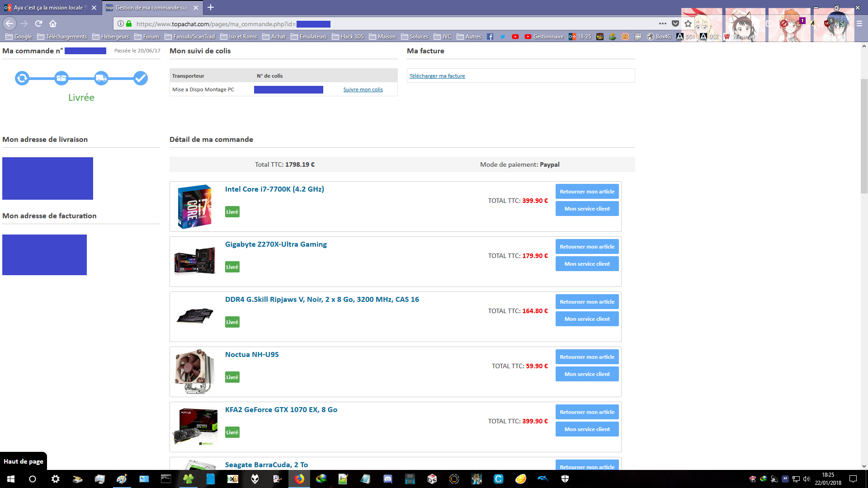Open the Google bookmarks folder
Screen dimensions: 868x488
(19, 37)
